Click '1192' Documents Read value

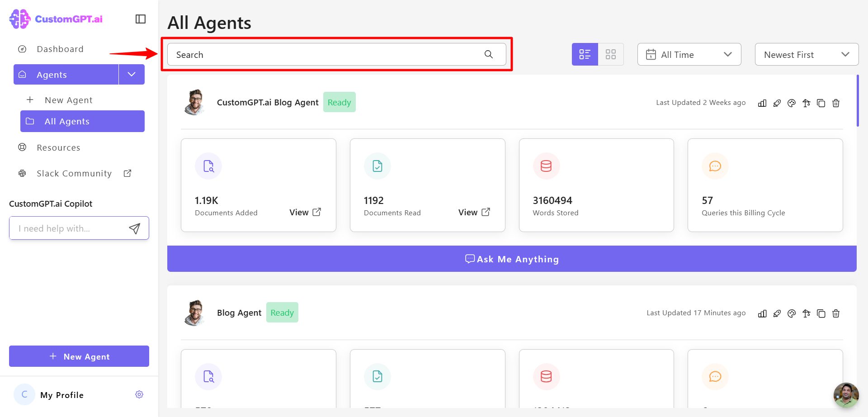coord(374,200)
